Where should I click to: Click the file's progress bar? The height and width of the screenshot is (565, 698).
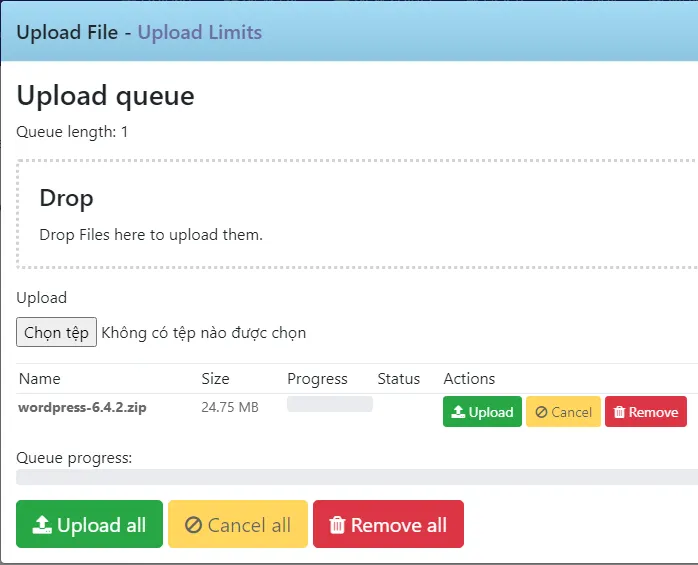click(x=329, y=404)
